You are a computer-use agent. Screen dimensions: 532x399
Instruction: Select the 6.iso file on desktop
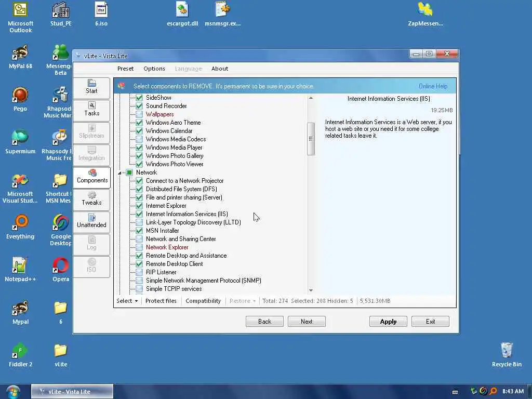point(101,14)
